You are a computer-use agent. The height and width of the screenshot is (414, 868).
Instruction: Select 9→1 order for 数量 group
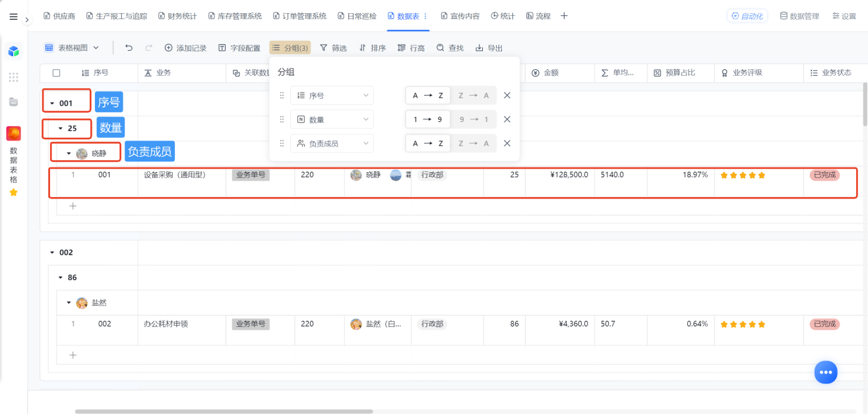pyautogui.click(x=474, y=119)
